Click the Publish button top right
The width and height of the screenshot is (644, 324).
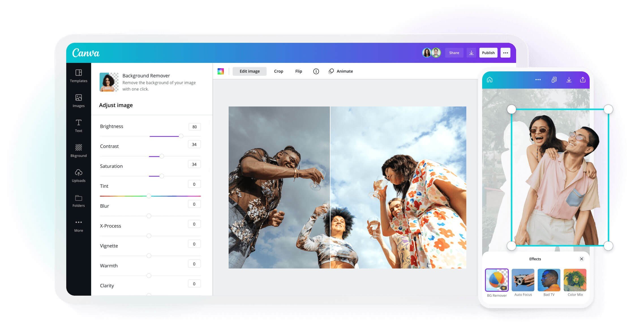coord(488,52)
